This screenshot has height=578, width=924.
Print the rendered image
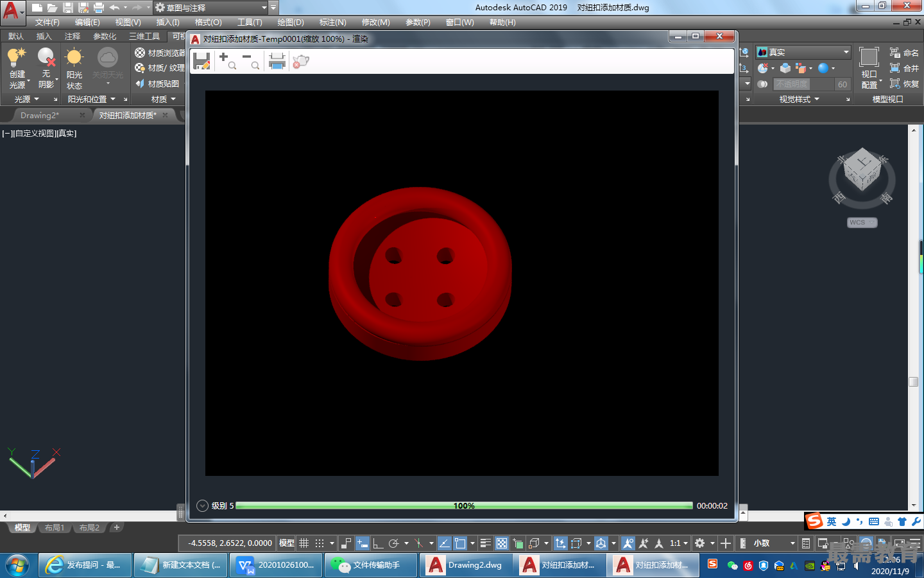[x=277, y=61]
